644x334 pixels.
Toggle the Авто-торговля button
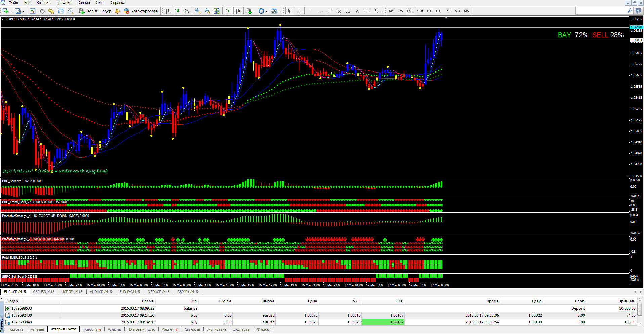(x=140, y=11)
